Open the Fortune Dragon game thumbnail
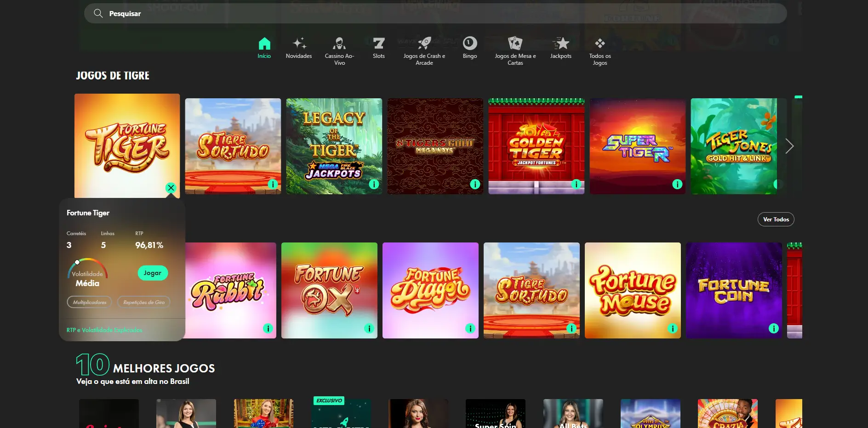 point(430,290)
